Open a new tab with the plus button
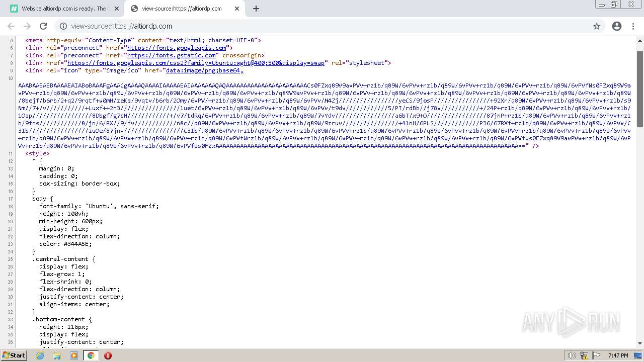The height and width of the screenshot is (362, 644). point(256,9)
